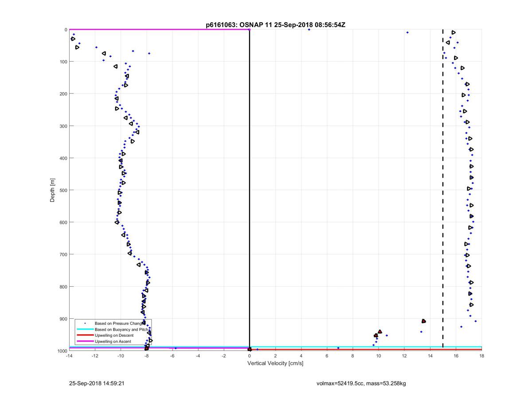Click depth tick label '0' at top of y-axis
This screenshot has width=532, height=394.
pyautogui.click(x=66, y=30)
